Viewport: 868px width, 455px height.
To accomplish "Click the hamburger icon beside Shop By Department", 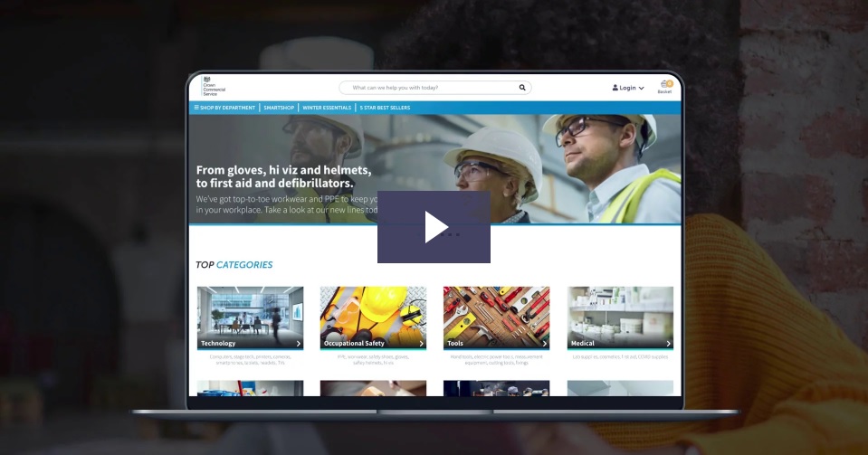I will [x=196, y=108].
